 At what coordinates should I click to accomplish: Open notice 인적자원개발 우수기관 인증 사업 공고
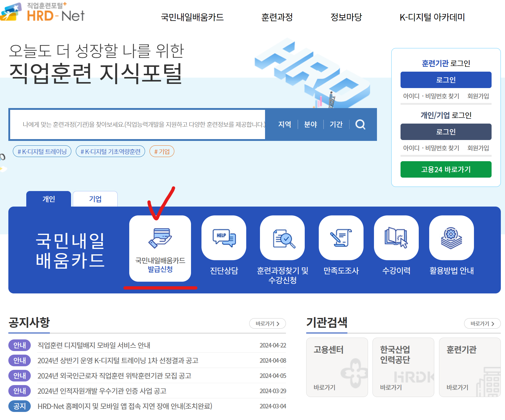click(x=102, y=391)
